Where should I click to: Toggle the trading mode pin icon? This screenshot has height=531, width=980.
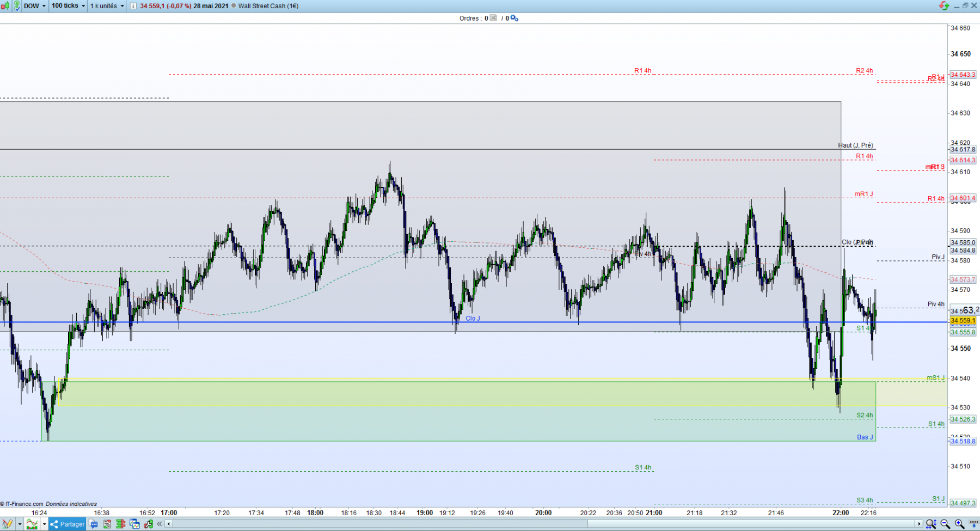pyautogui.click(x=17, y=6)
